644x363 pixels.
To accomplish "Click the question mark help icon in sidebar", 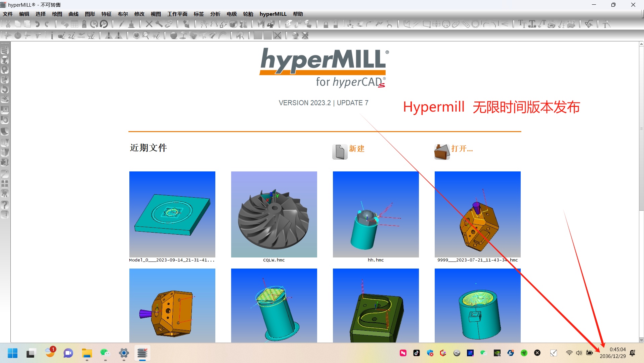I will coord(5,204).
